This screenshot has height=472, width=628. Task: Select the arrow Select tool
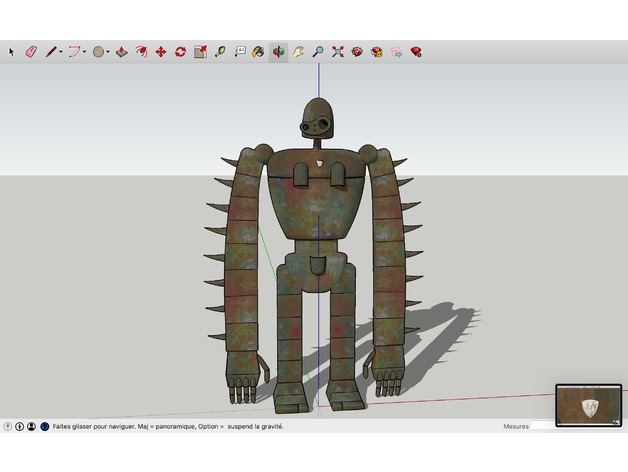pyautogui.click(x=11, y=52)
